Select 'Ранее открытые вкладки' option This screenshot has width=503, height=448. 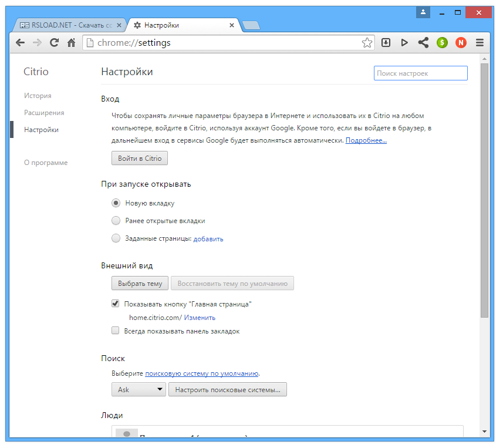[116, 220]
